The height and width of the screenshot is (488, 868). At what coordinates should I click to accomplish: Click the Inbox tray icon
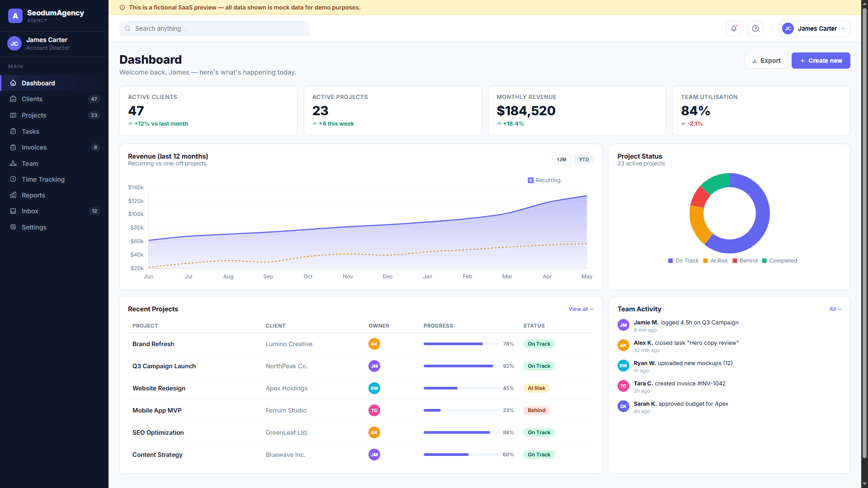(x=13, y=211)
